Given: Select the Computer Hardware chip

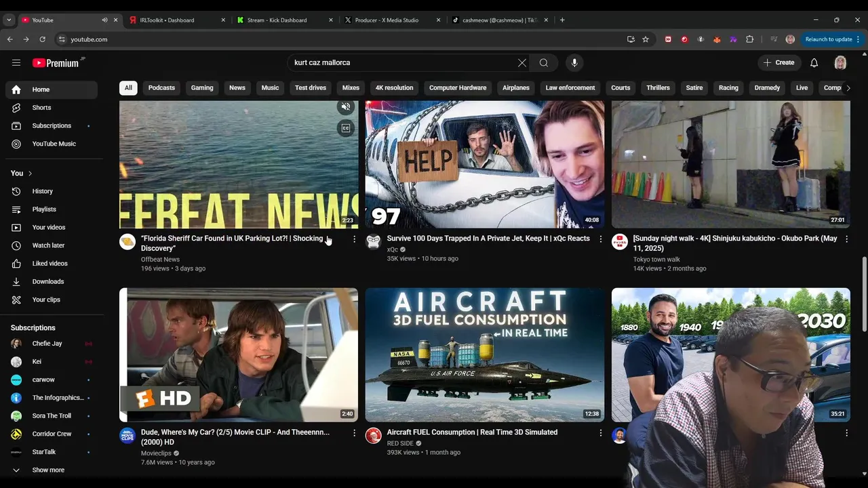Looking at the screenshot, I should (458, 87).
